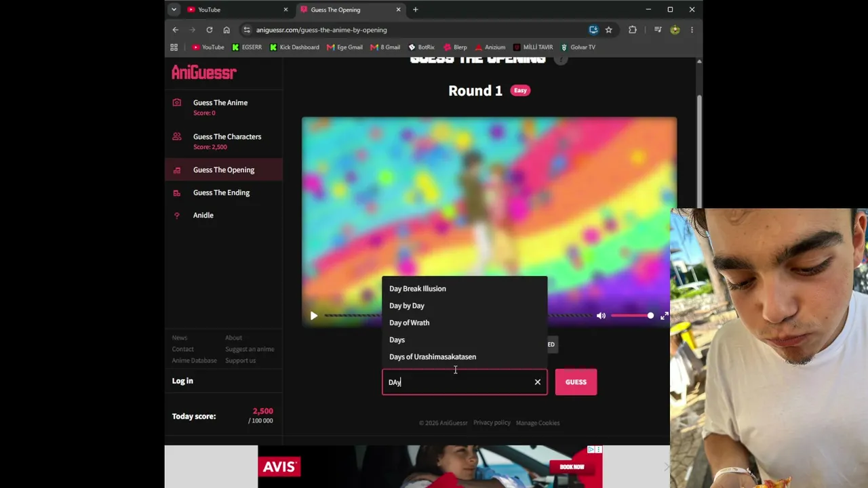This screenshot has width=868, height=488.
Task: Open the Anizium bookmark
Action: tap(490, 47)
